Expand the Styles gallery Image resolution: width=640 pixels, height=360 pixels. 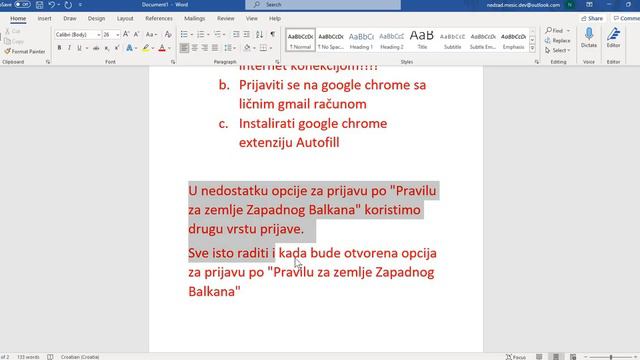(x=532, y=48)
